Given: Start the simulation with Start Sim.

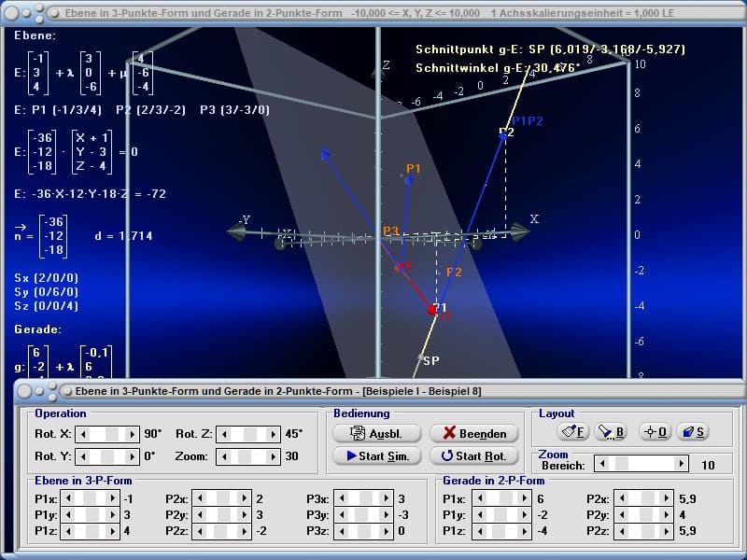Looking at the screenshot, I should coord(376,455).
